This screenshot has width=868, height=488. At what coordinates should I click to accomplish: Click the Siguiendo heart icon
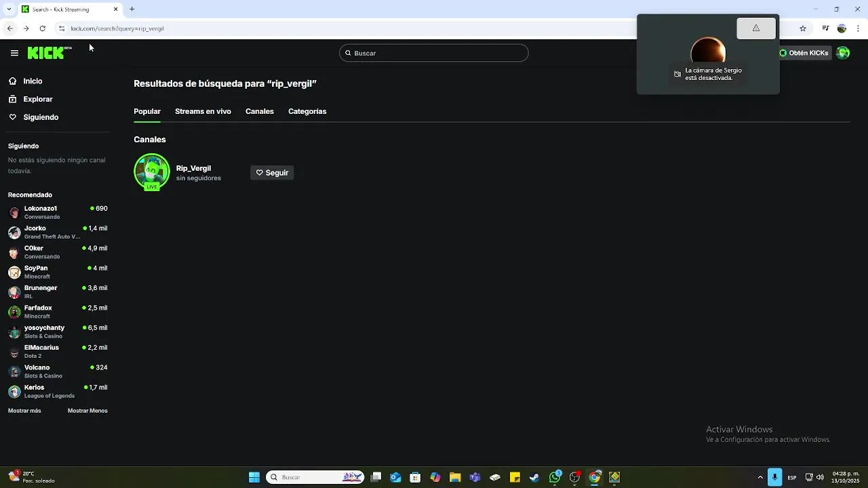[12, 117]
